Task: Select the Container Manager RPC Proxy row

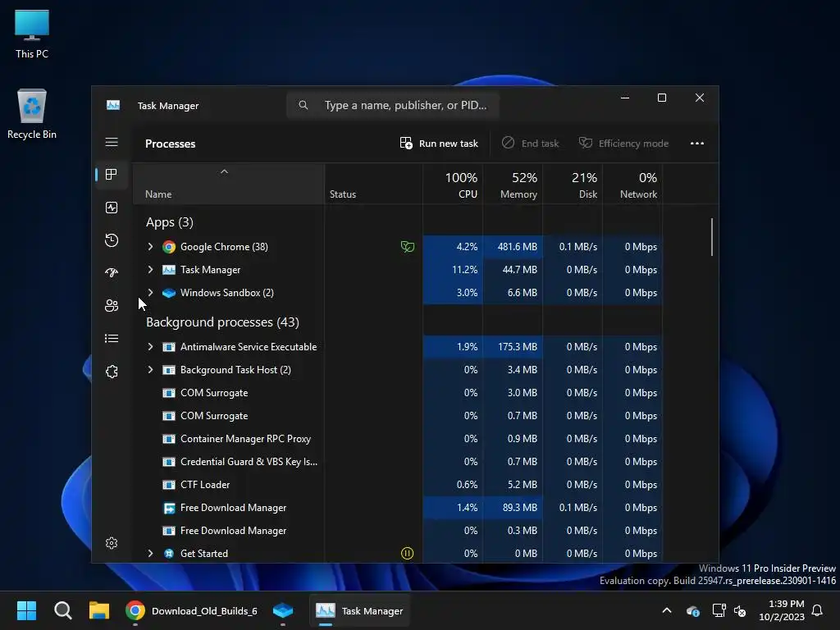Action: click(398, 439)
